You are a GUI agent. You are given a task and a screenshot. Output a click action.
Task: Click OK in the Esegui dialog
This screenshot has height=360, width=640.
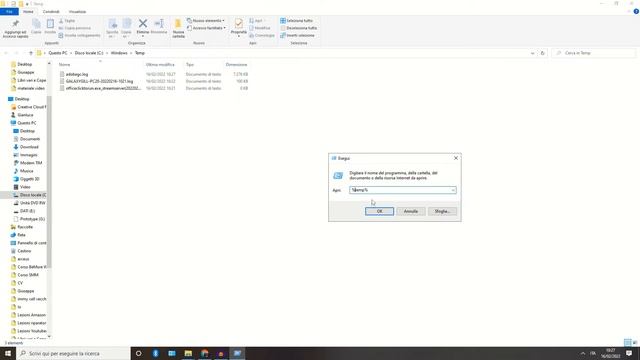click(x=379, y=211)
